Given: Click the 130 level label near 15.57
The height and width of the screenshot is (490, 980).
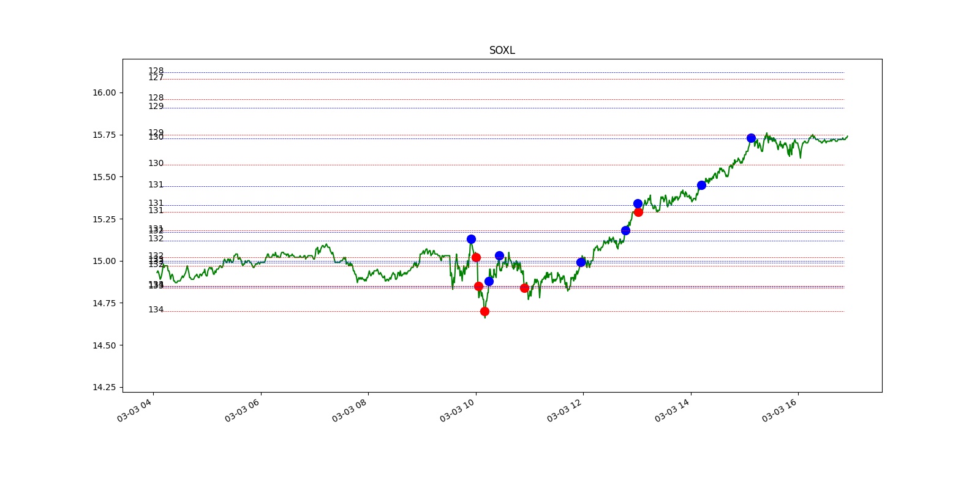Looking at the screenshot, I should click(x=156, y=164).
